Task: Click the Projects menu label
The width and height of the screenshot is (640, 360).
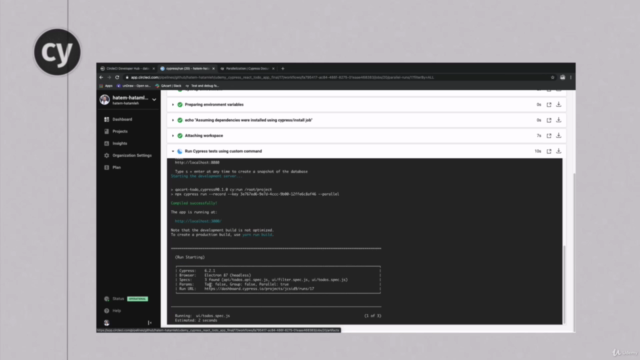Action: click(120, 131)
